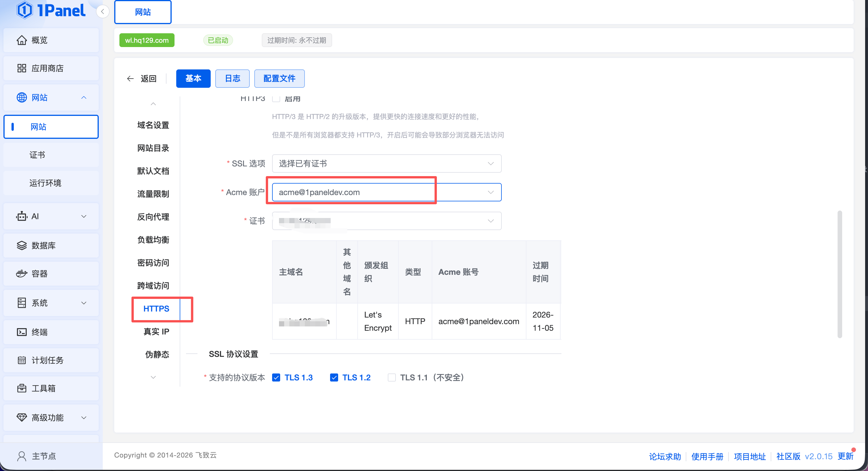
Task: Click the 系统 server icon
Action: point(22,303)
